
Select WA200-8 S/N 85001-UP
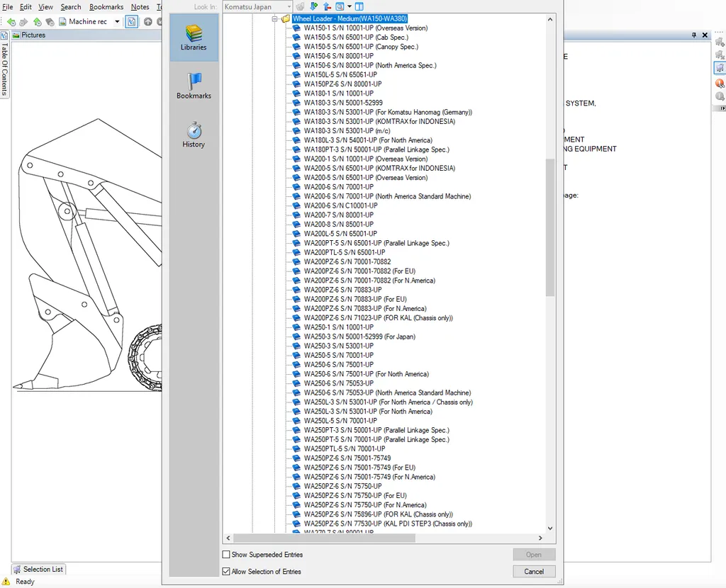(338, 225)
